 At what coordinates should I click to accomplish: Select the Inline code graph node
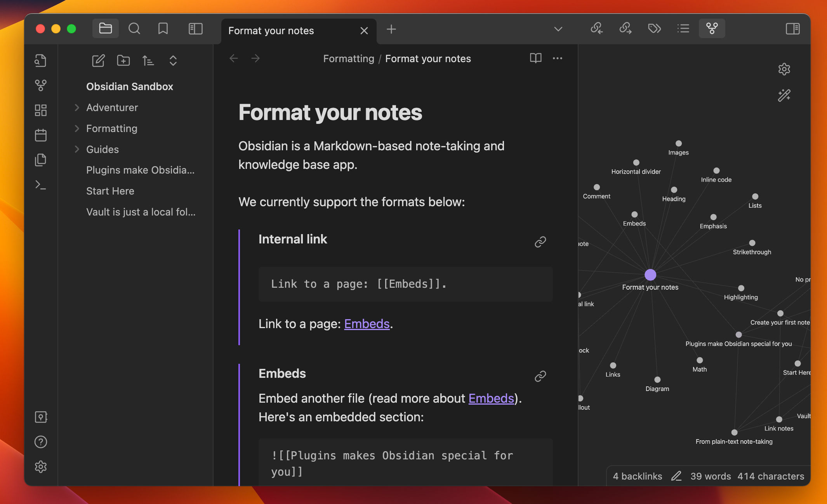(x=716, y=170)
